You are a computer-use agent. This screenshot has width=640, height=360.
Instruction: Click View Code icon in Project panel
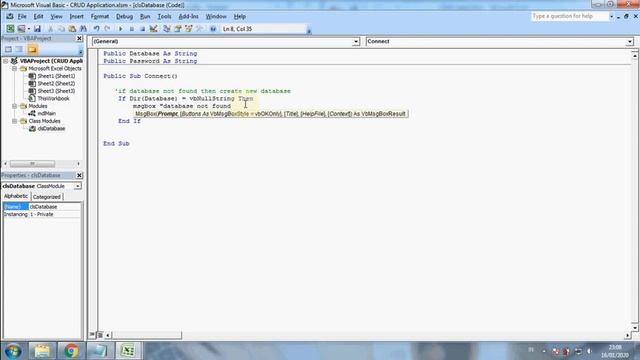tap(8, 49)
